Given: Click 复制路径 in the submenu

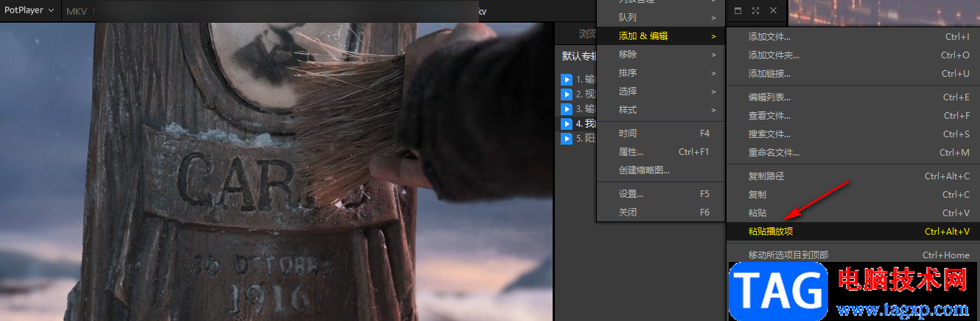Looking at the screenshot, I should click(853, 176).
